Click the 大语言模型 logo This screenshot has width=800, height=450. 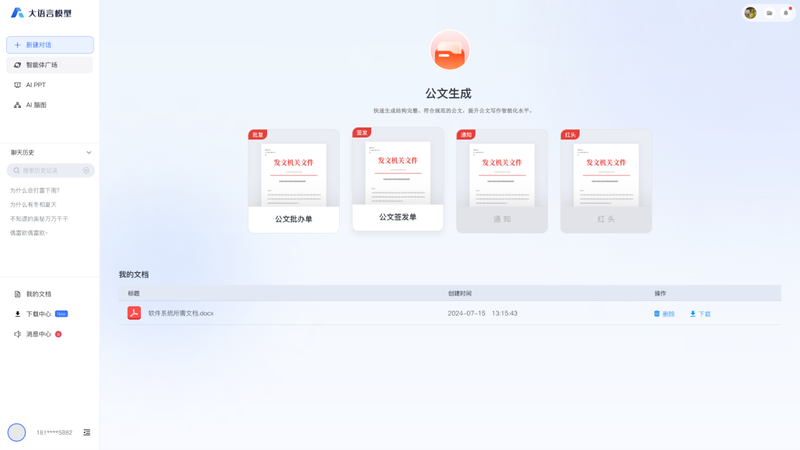tap(41, 13)
